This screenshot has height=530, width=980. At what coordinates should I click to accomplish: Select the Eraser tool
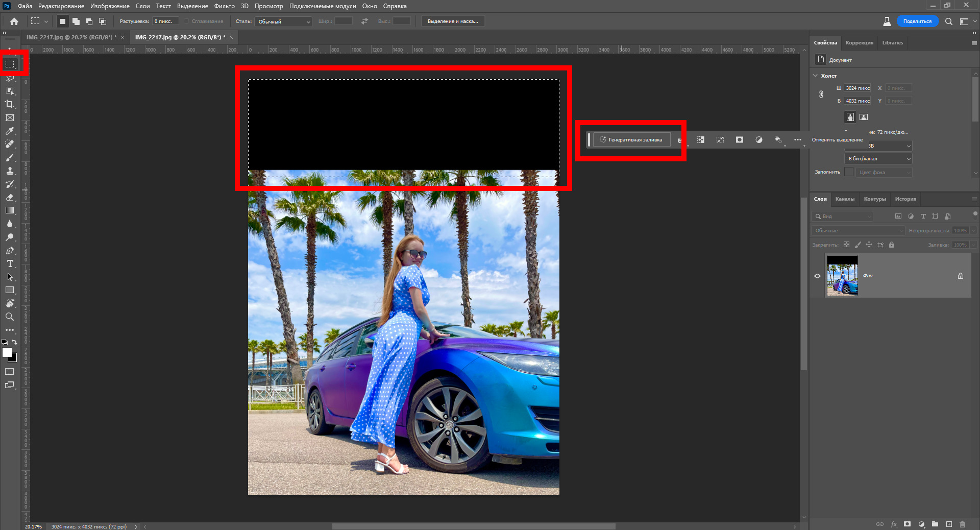10,197
